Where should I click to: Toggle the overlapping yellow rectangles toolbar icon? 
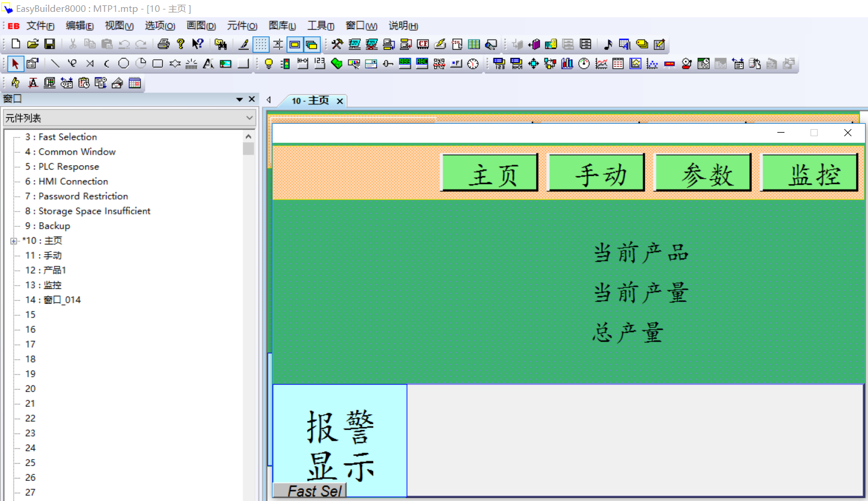pos(312,44)
